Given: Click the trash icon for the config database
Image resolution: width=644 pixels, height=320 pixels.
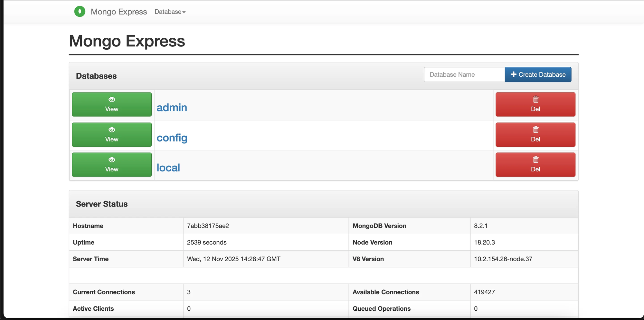Looking at the screenshot, I should [535, 130].
